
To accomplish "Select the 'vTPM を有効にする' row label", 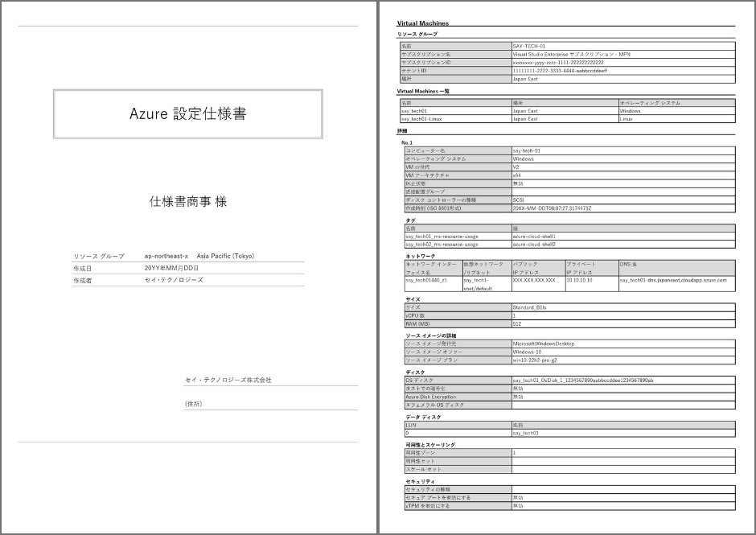I will pyautogui.click(x=427, y=506).
